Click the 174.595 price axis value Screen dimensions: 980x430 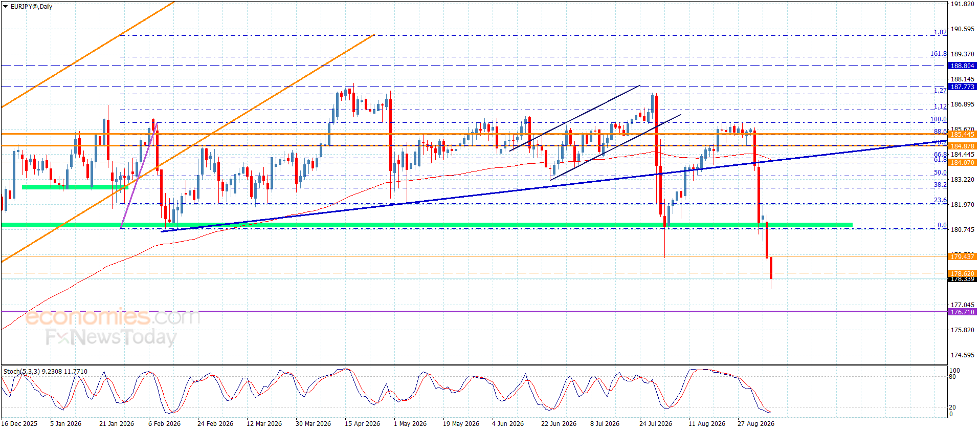click(x=962, y=355)
